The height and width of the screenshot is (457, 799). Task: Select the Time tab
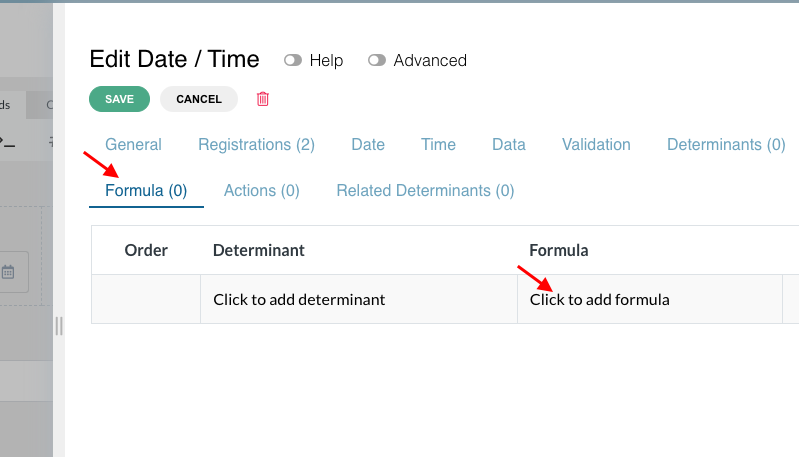(438, 145)
